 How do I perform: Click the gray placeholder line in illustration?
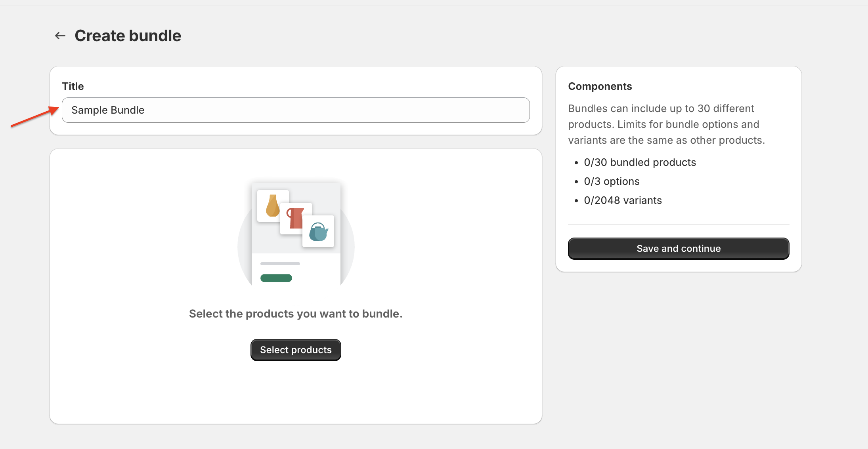(280, 263)
